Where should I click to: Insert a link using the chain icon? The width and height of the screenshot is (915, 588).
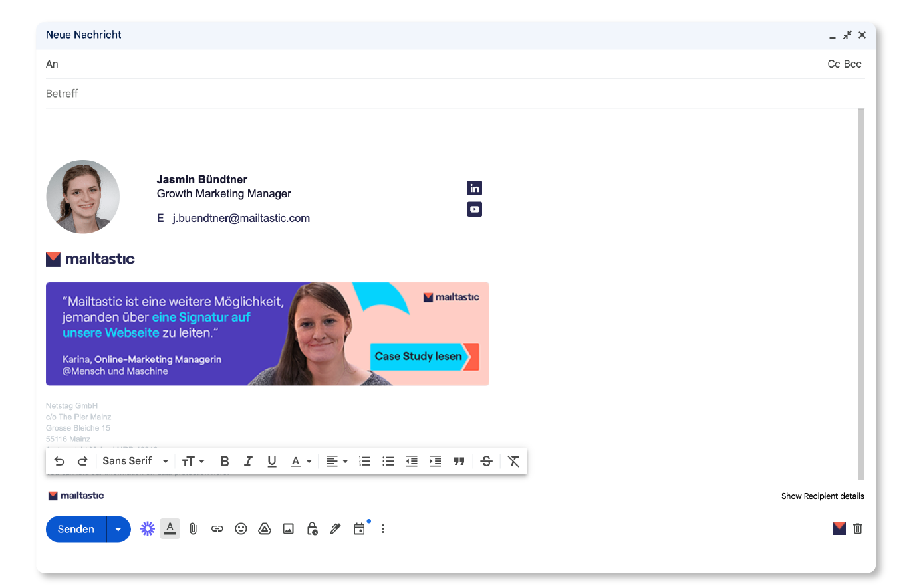coord(217,529)
